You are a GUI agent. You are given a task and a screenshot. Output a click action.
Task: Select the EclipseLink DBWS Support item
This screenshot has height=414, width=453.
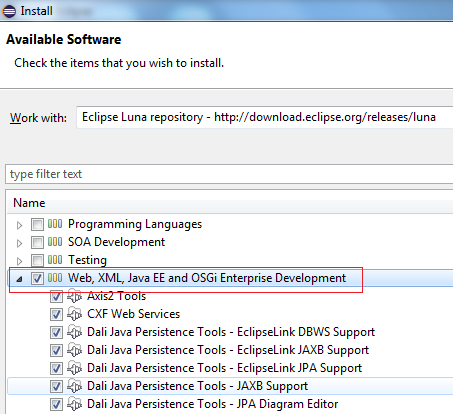click(231, 332)
